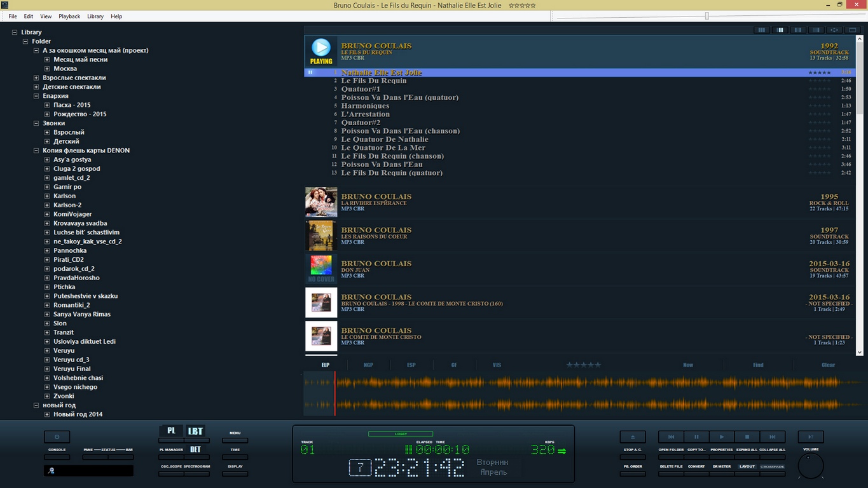Go back to the previous track
The height and width of the screenshot is (488, 868).
pyautogui.click(x=671, y=437)
